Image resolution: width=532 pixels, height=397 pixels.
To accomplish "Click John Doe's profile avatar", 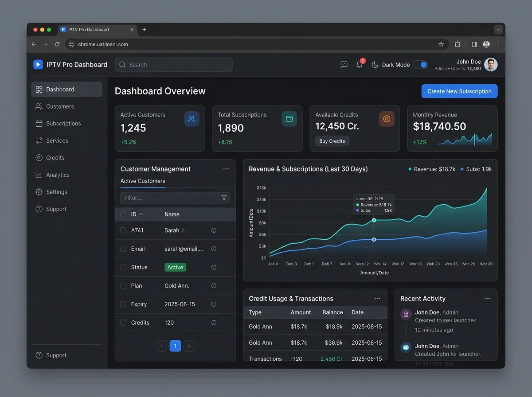I will [491, 65].
